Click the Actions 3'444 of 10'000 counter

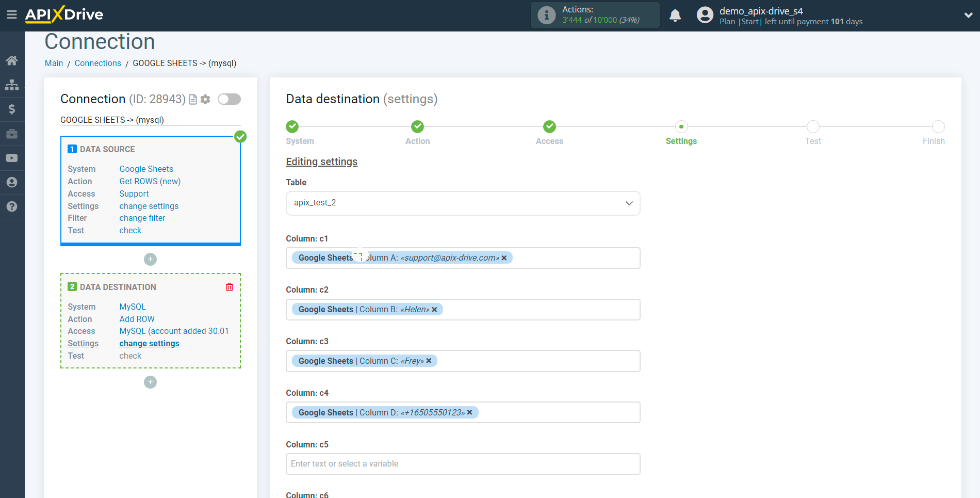(600, 20)
